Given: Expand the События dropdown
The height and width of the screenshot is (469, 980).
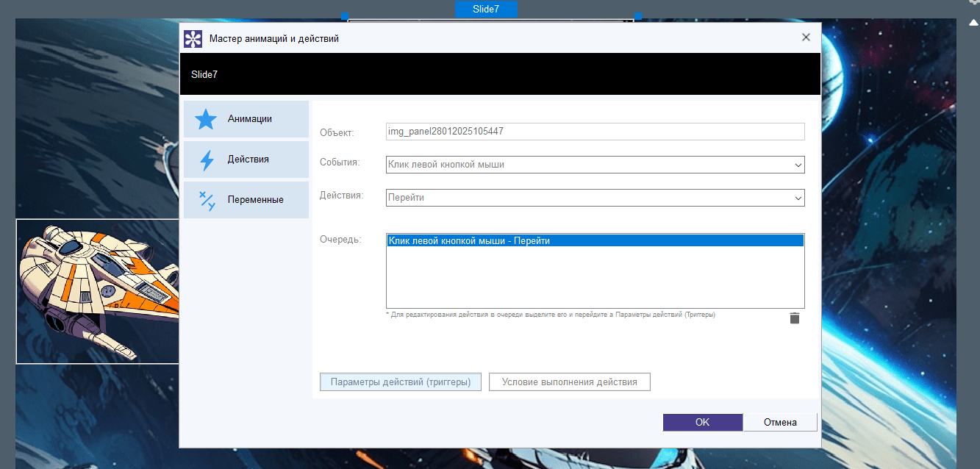Looking at the screenshot, I should click(798, 165).
